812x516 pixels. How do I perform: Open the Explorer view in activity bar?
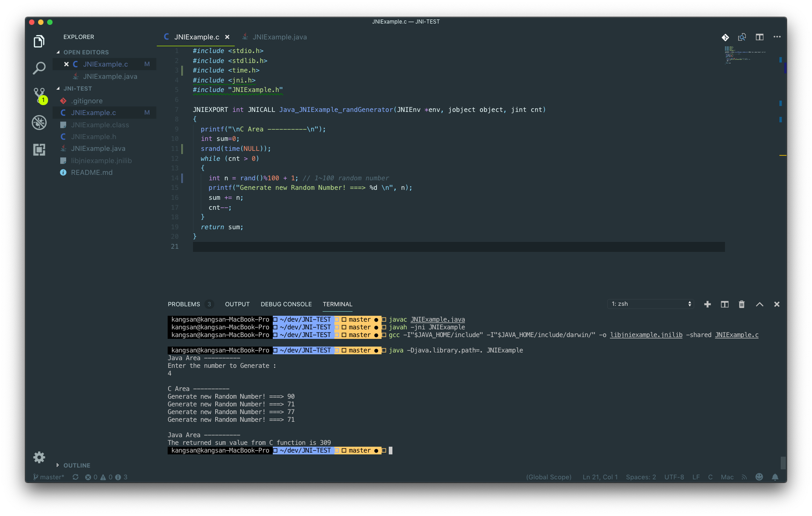(39, 42)
